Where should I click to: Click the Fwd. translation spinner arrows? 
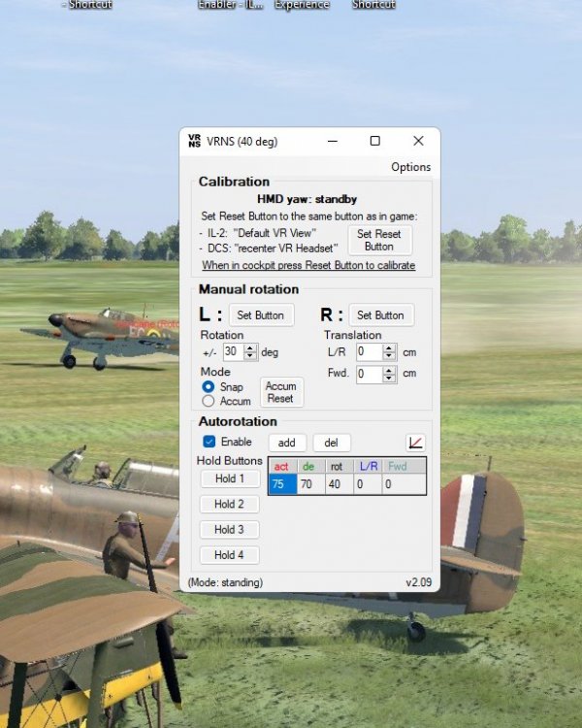pyautogui.click(x=390, y=374)
